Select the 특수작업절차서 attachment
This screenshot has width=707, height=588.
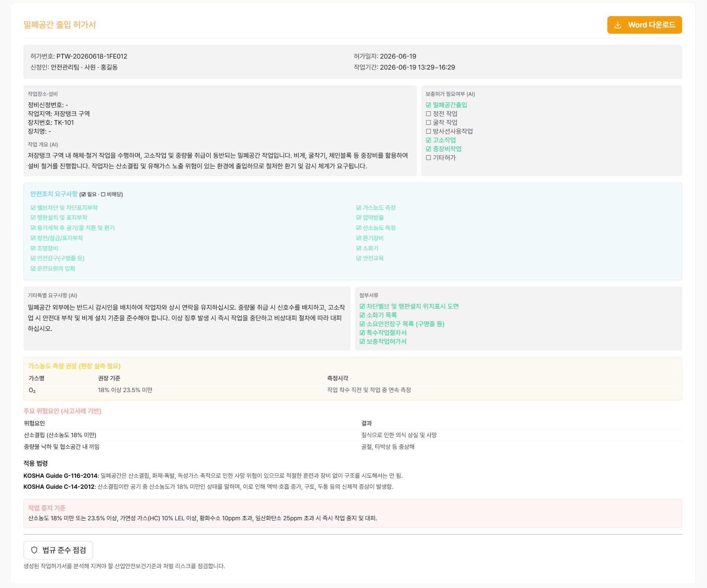click(x=383, y=332)
